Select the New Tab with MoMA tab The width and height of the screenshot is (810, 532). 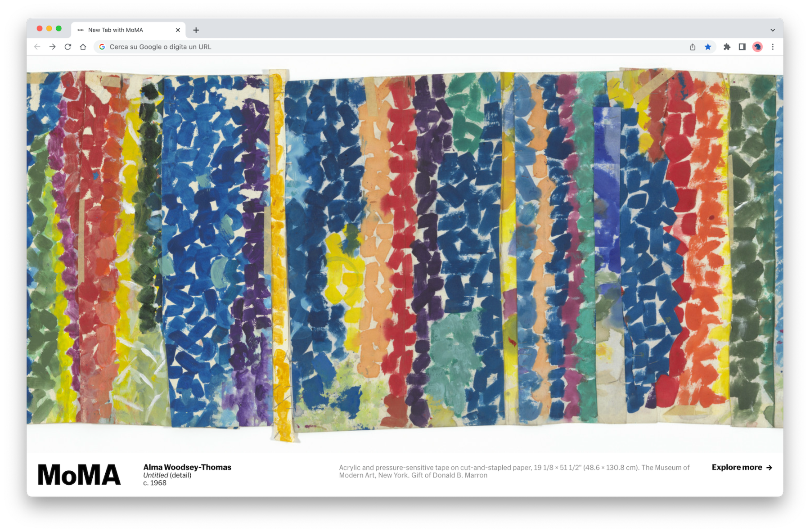coord(129,30)
